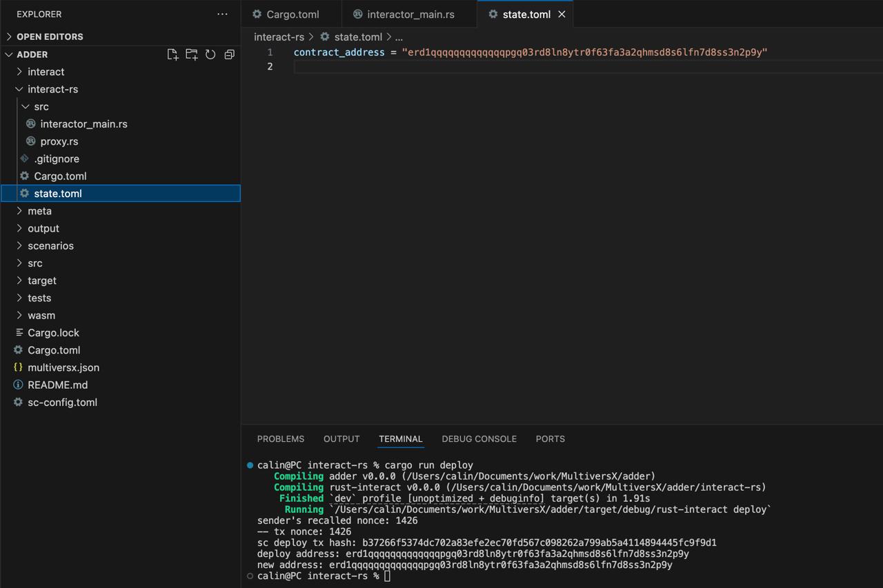Click the New Folder icon in Explorer
Image resolution: width=883 pixels, height=588 pixels.
tap(192, 54)
